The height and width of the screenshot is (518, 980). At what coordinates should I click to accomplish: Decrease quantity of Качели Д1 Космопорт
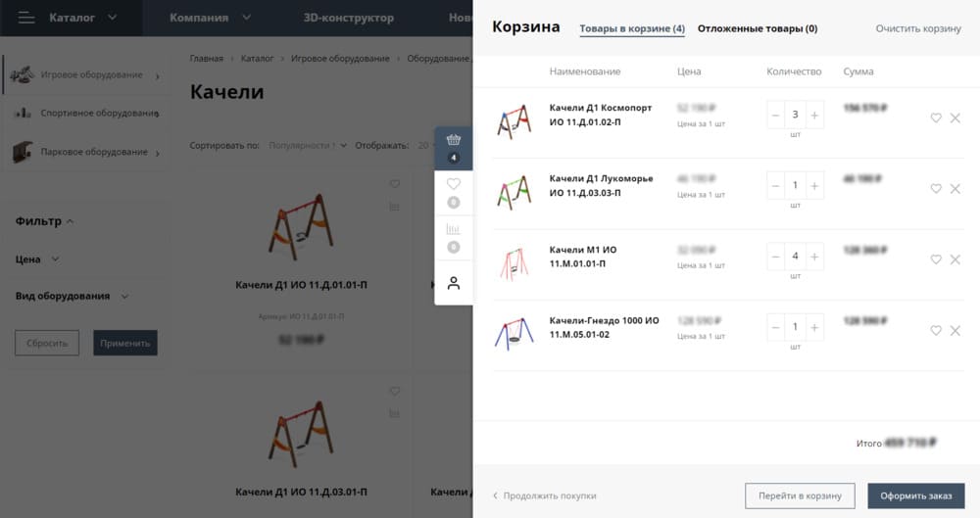pyautogui.click(x=775, y=115)
